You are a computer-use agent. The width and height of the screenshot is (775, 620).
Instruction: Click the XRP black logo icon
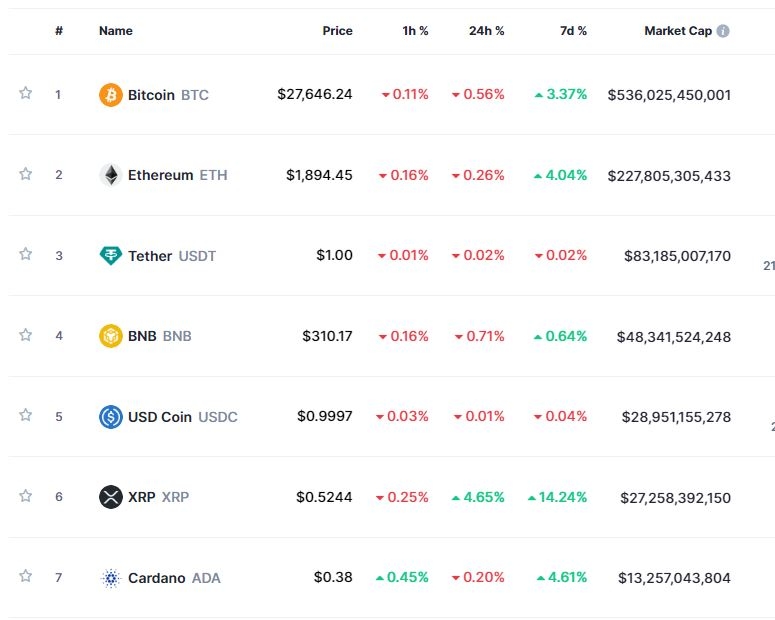coord(111,497)
